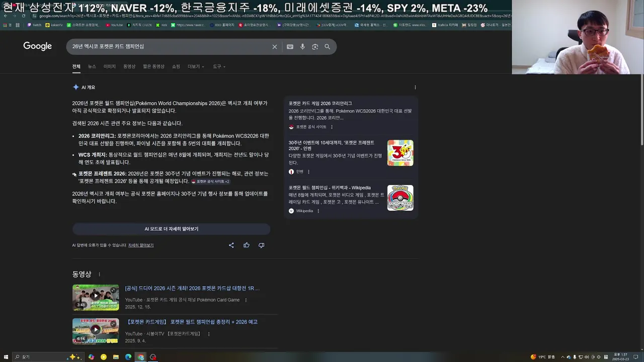Give thumbs up to AI overview
This screenshot has width=644, height=362.
coord(247,245)
